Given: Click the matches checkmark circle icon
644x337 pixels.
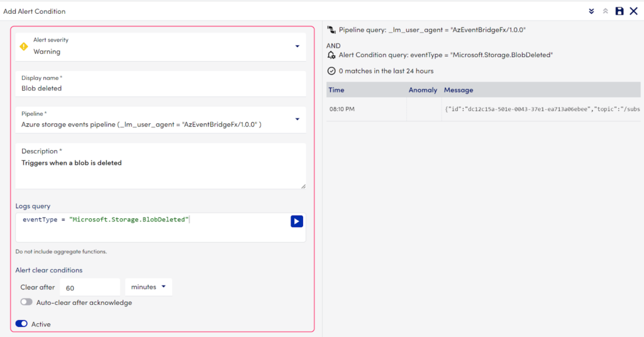Looking at the screenshot, I should pyautogui.click(x=331, y=71).
